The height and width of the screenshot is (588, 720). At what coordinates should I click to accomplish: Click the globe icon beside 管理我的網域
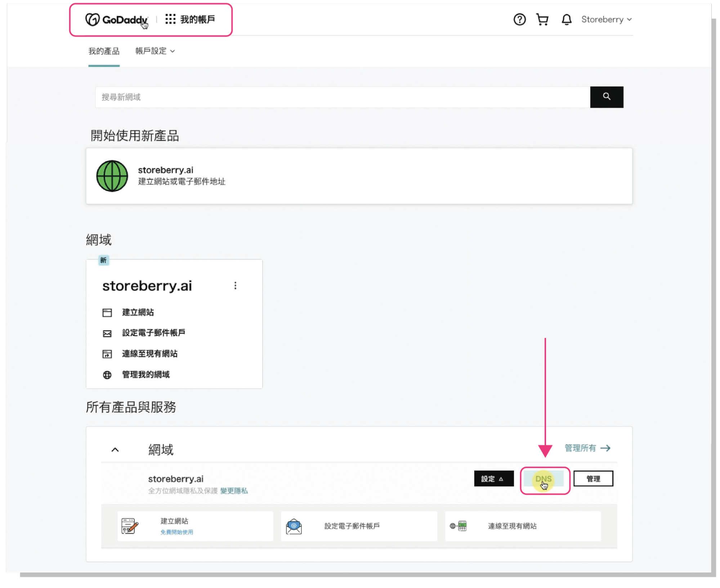point(107,375)
